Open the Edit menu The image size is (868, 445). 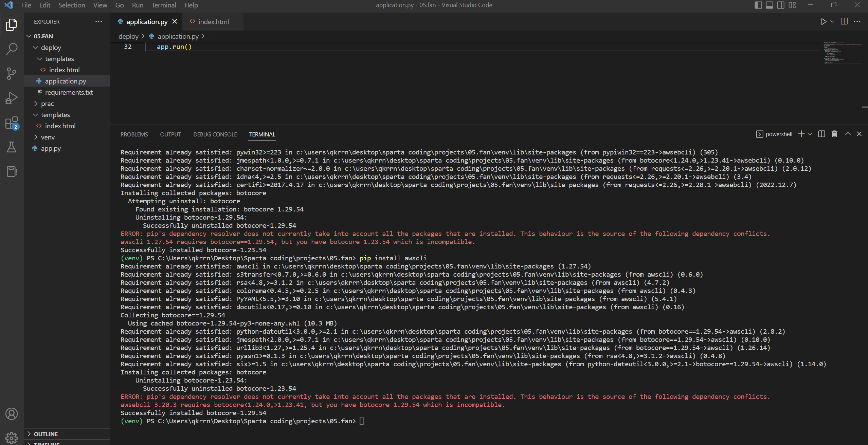click(45, 5)
